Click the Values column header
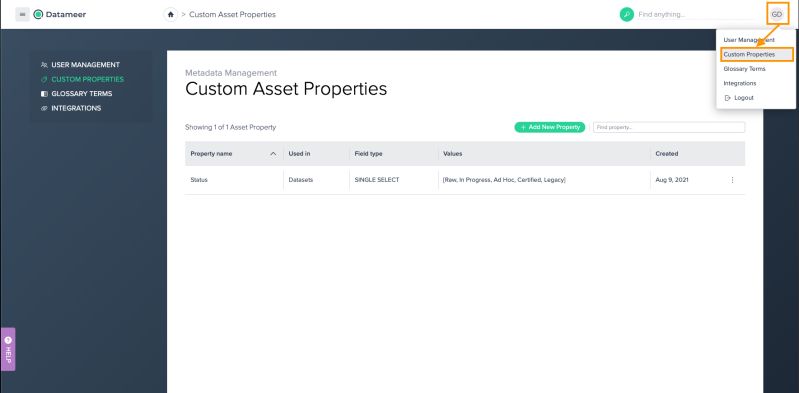Screen dimensions: 799x393 [x=452, y=153]
